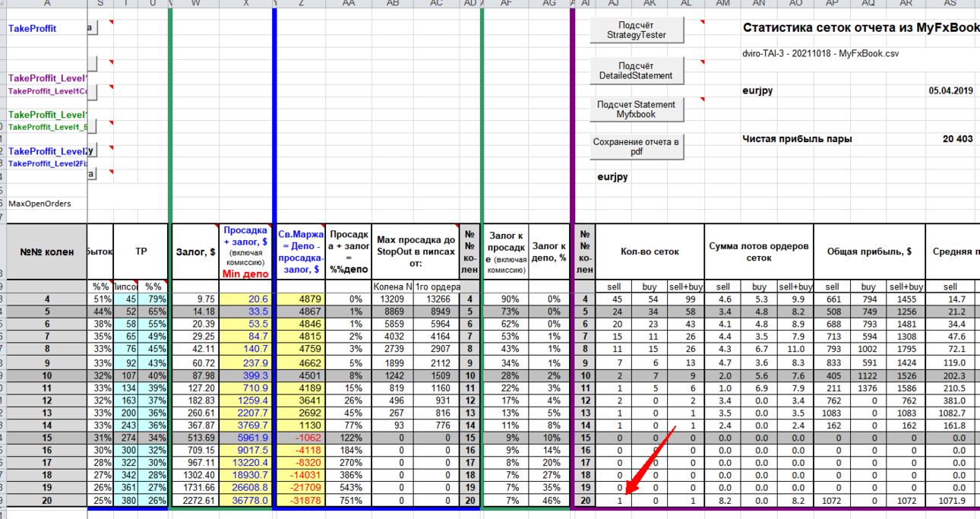
Task: Select the cell with value 2272.61
Action: pos(196,501)
